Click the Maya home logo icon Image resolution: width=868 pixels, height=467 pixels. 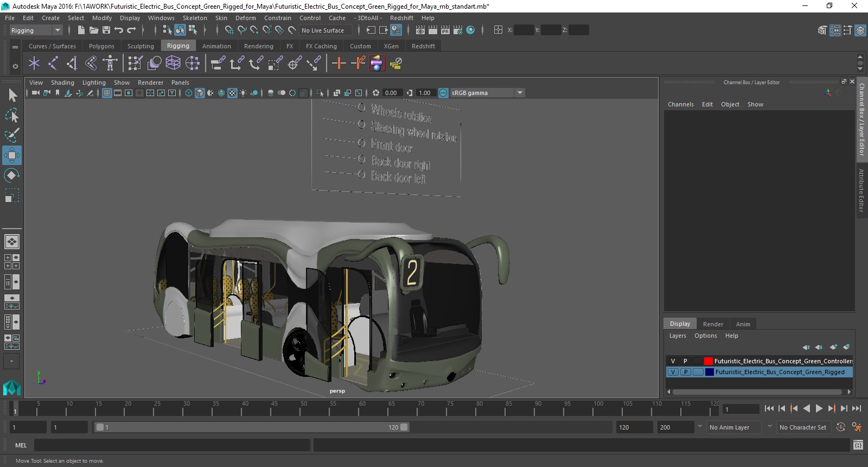click(12, 388)
